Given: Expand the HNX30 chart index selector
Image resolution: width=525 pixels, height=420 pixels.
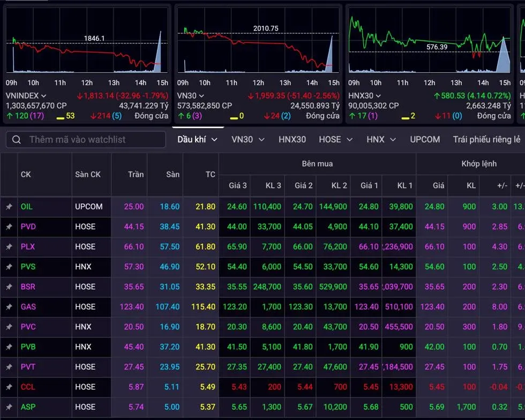Looking at the screenshot, I should pyautogui.click(x=378, y=96).
